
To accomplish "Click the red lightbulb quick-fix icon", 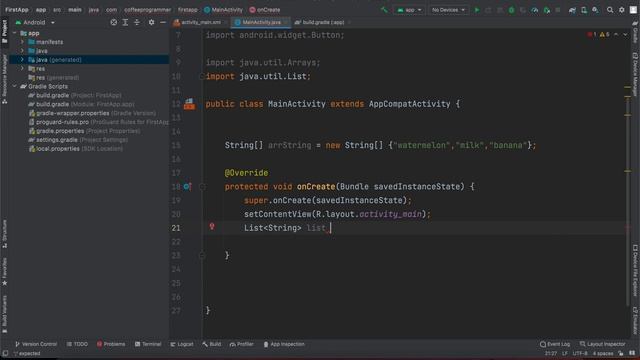I will (x=212, y=227).
